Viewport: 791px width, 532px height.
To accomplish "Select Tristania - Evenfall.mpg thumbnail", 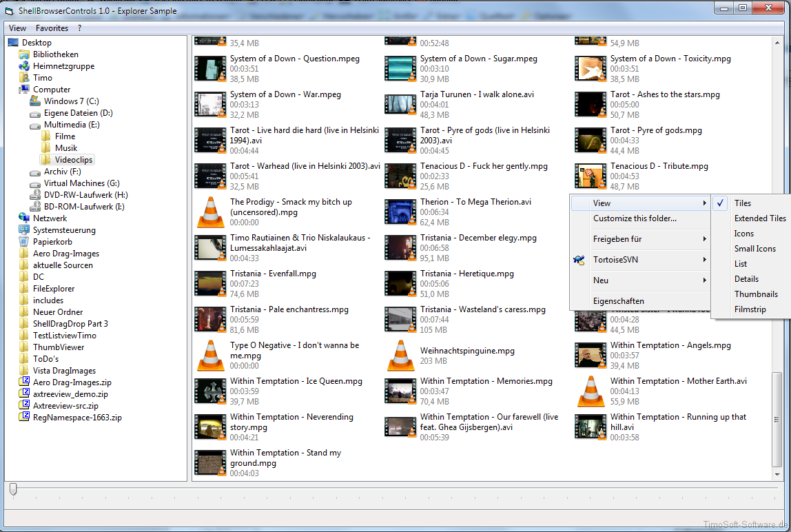I will coord(210,284).
